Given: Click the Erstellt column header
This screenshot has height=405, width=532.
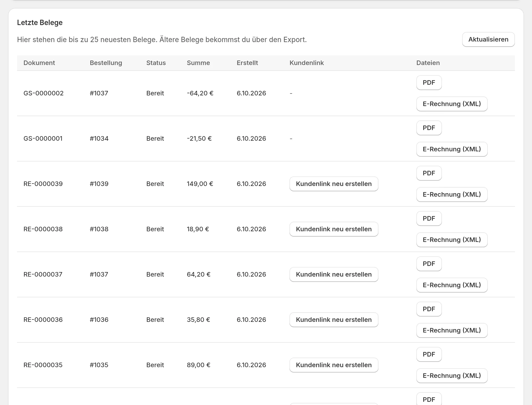Looking at the screenshot, I should pyautogui.click(x=247, y=63).
